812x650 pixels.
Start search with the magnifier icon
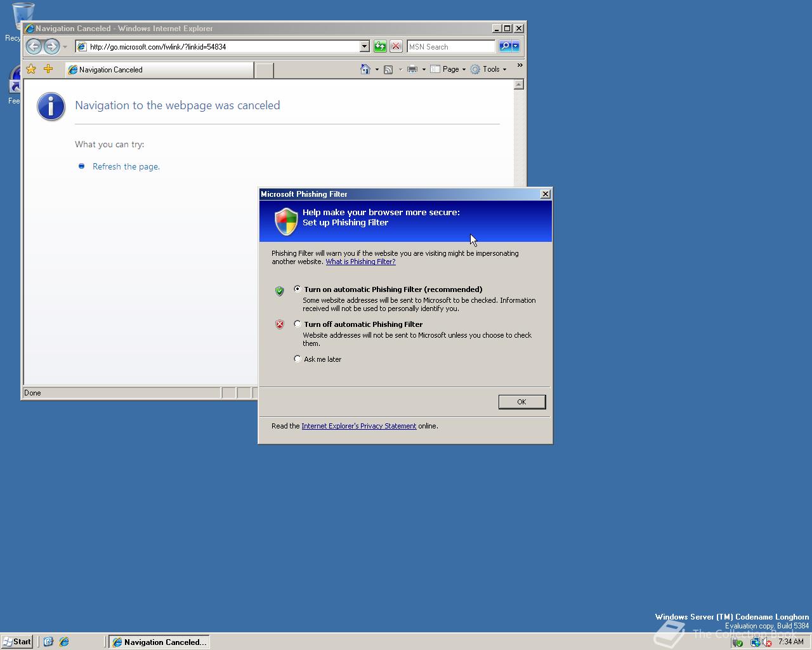[504, 46]
